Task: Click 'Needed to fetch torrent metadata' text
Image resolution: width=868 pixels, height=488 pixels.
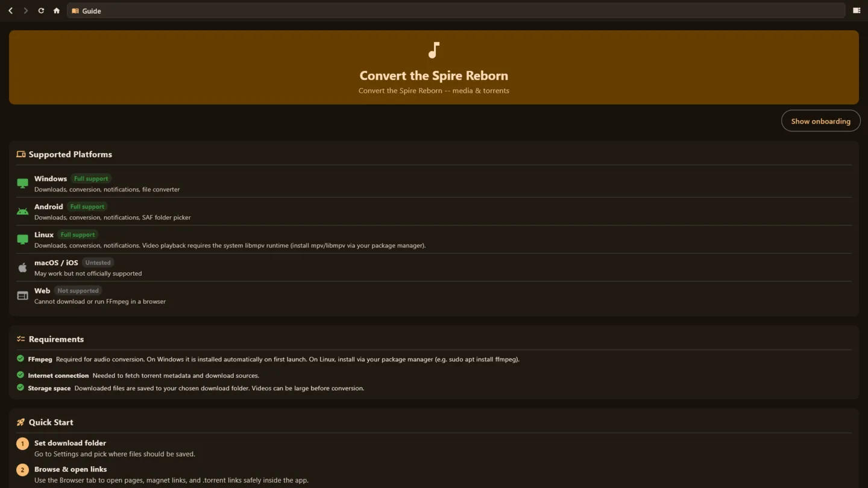Action: click(x=175, y=375)
